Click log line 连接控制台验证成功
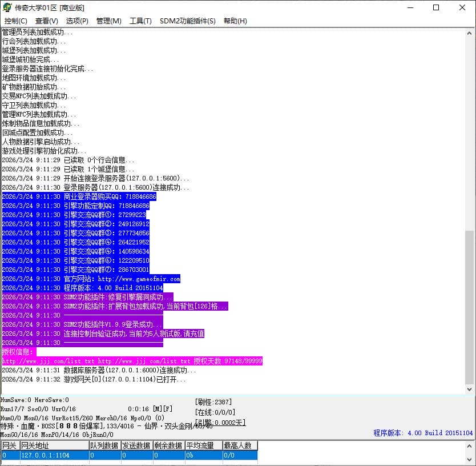 (x=103, y=334)
